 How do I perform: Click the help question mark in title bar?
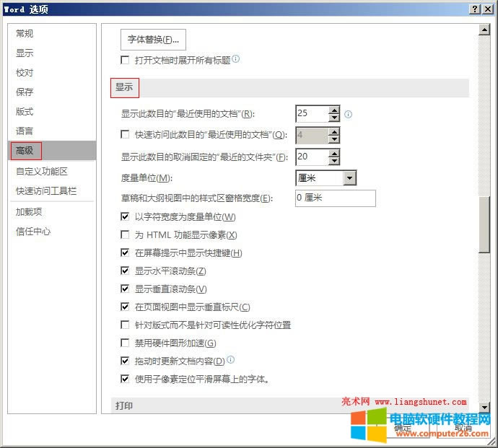point(476,9)
